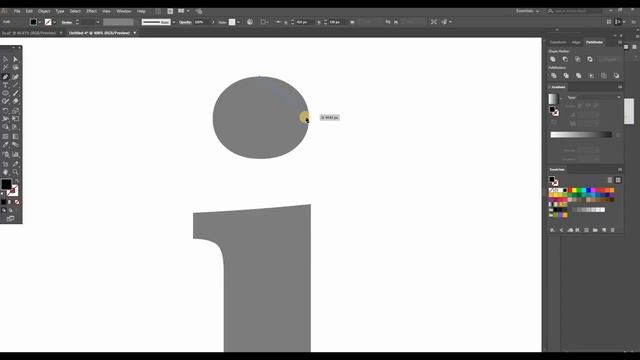Select the Selection tool arrow
This screenshot has width=640, height=360.
coord(5,59)
